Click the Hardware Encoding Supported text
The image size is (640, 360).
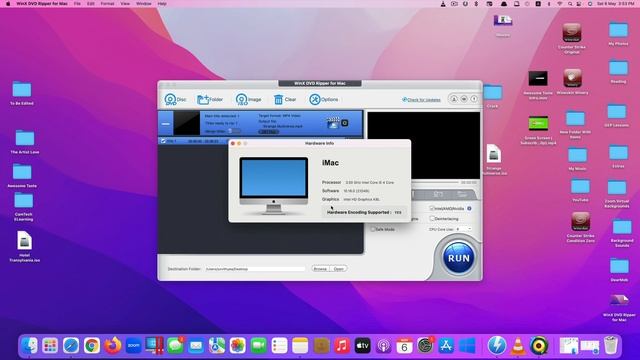(359, 212)
